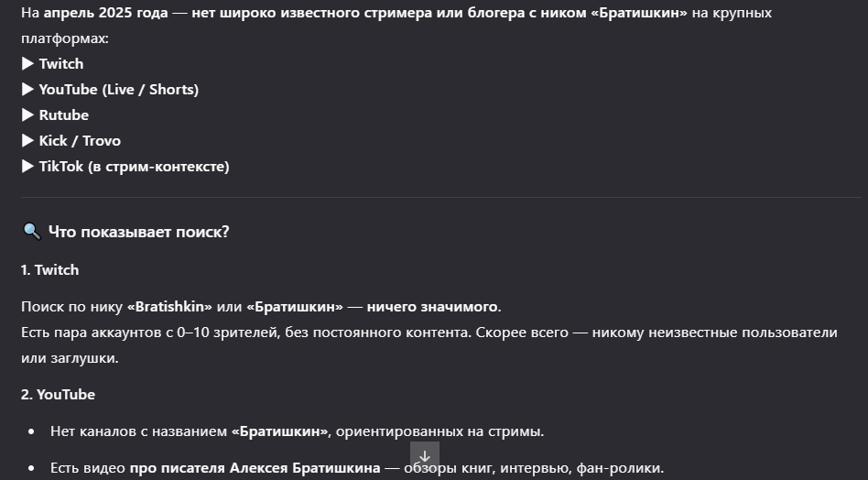Click the triangle marker before TikTok

[27, 167]
